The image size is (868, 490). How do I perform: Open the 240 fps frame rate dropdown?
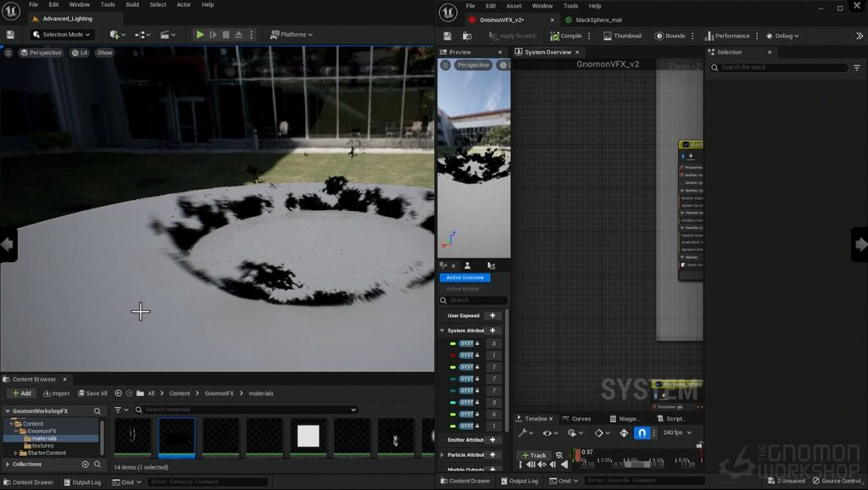click(x=677, y=433)
